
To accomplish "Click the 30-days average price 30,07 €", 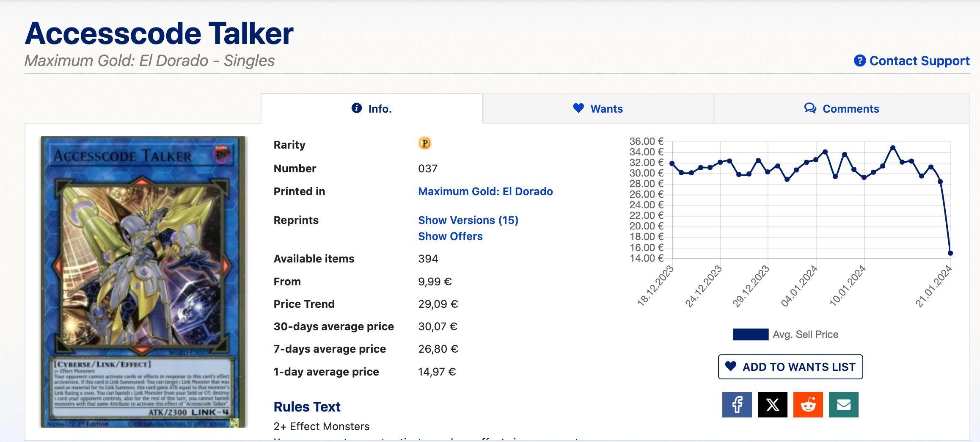I will coord(438,326).
